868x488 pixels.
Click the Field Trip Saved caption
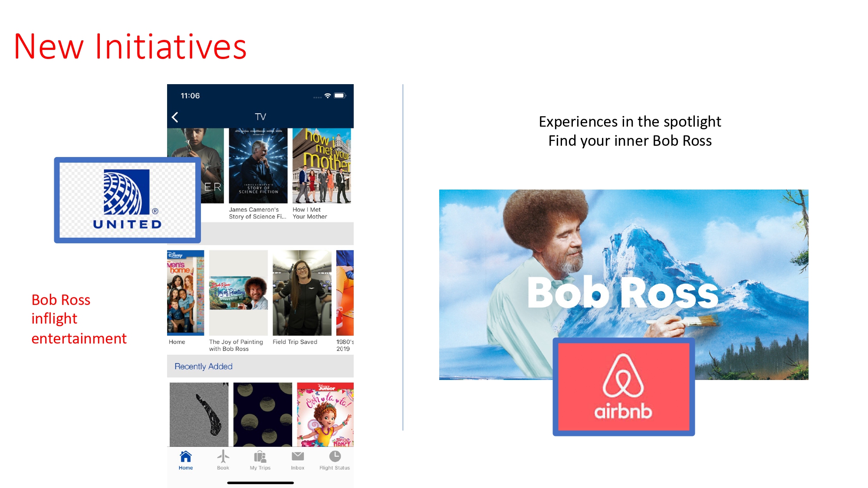[x=295, y=342]
